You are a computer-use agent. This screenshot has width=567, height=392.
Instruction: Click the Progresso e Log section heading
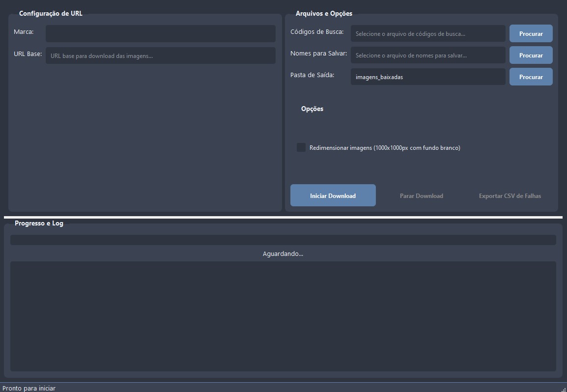point(39,223)
